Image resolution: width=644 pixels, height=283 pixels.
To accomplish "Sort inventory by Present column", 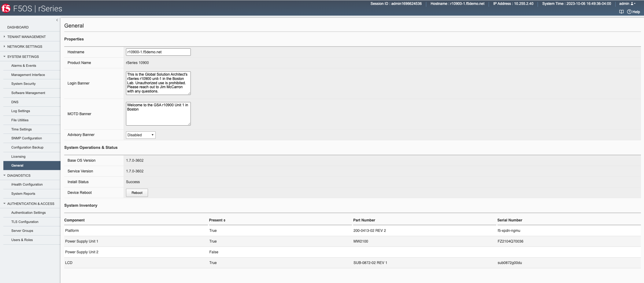I will pos(217,220).
